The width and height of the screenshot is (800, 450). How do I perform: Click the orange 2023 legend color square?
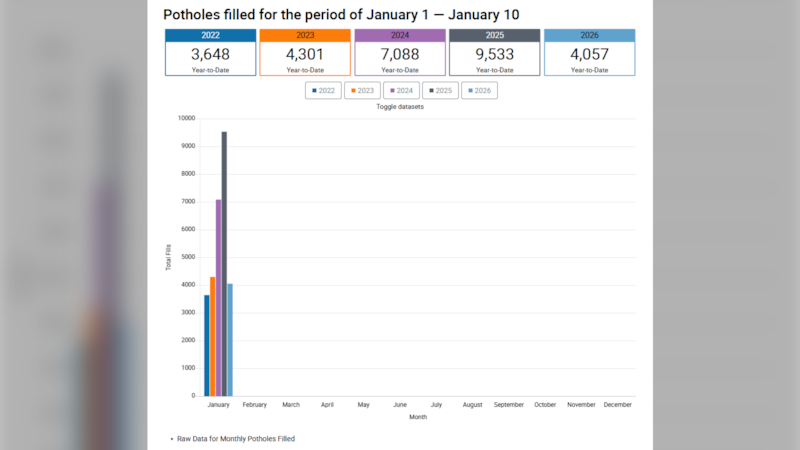click(353, 91)
